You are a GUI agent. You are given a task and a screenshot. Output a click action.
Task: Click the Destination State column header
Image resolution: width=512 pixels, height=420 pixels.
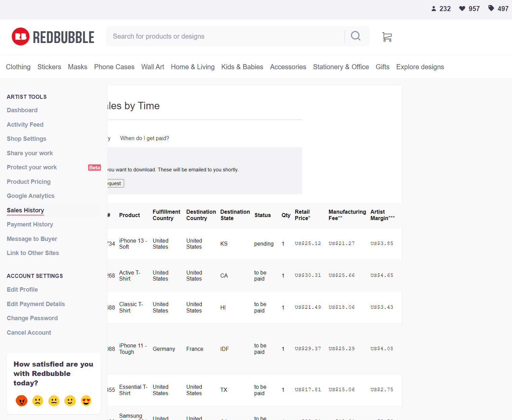click(235, 215)
